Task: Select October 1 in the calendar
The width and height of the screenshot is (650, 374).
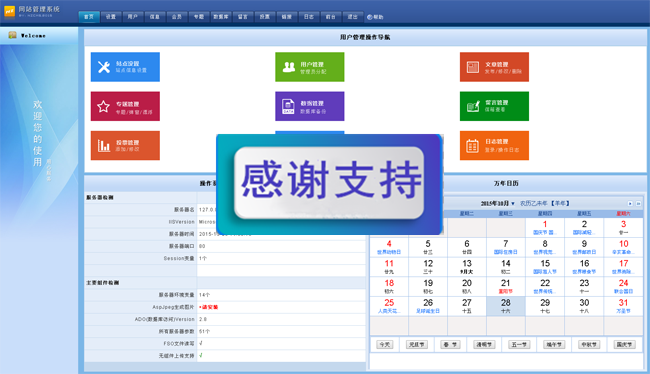Action: coord(545,227)
